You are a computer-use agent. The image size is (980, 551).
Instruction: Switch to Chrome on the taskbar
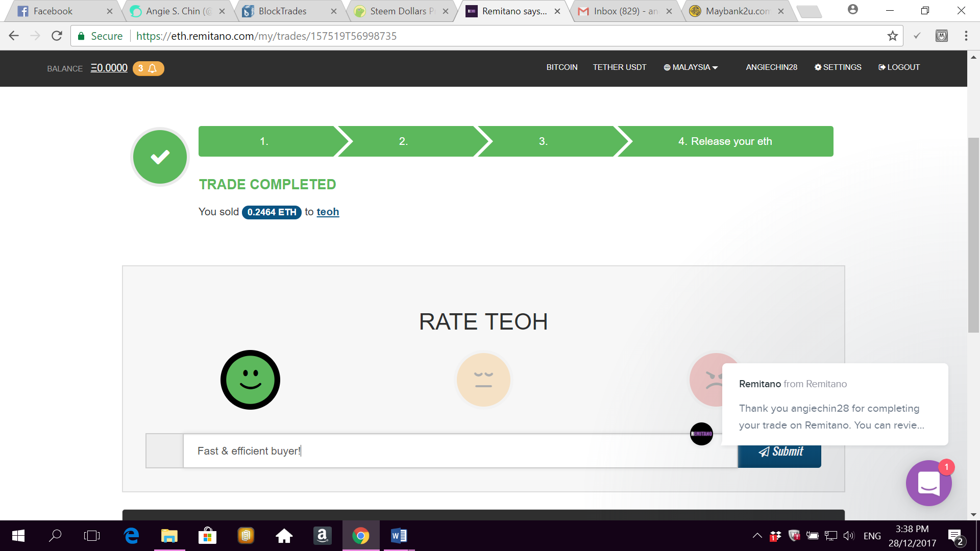pos(361,536)
